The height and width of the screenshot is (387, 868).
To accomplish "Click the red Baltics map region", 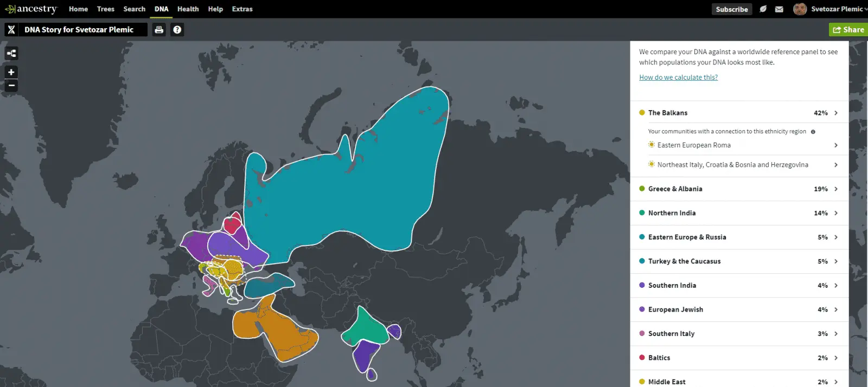I will pyautogui.click(x=232, y=223).
